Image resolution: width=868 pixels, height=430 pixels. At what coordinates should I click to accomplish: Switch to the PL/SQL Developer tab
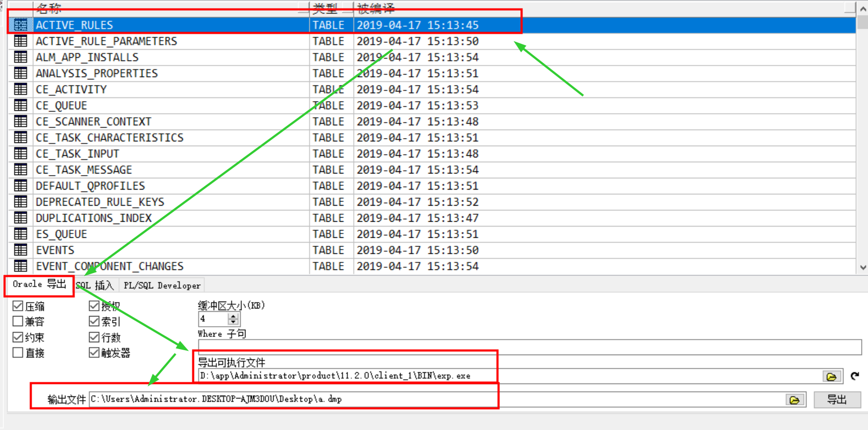tap(162, 285)
